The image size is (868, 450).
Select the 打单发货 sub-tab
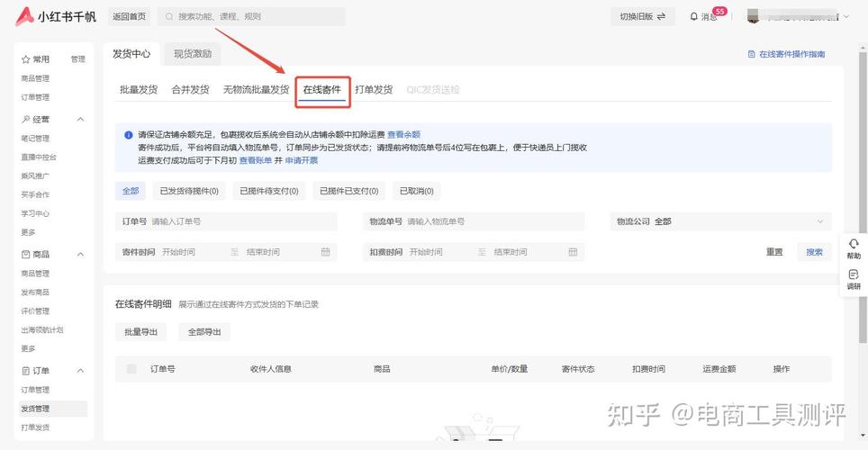click(374, 90)
